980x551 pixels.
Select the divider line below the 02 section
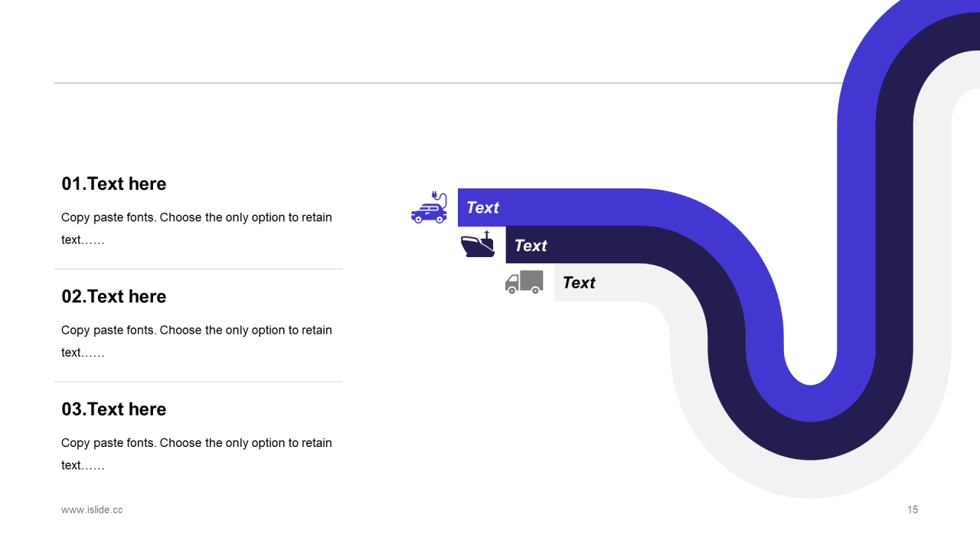coord(198,381)
